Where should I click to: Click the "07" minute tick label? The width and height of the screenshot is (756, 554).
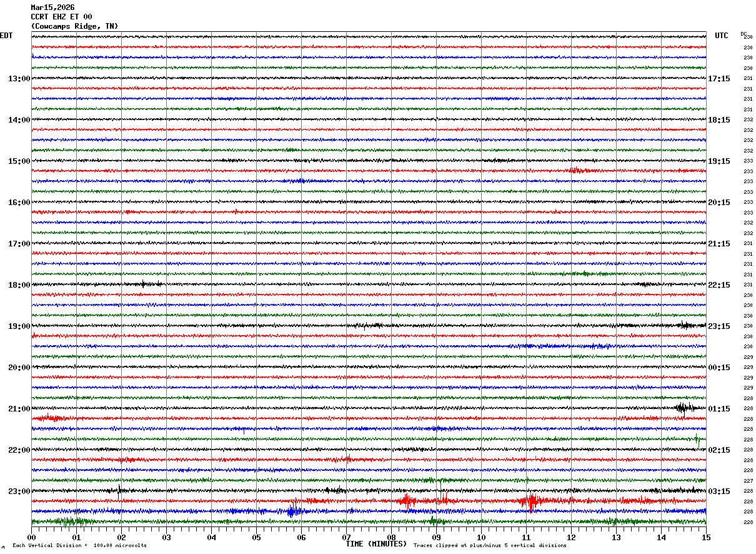tap(347, 537)
